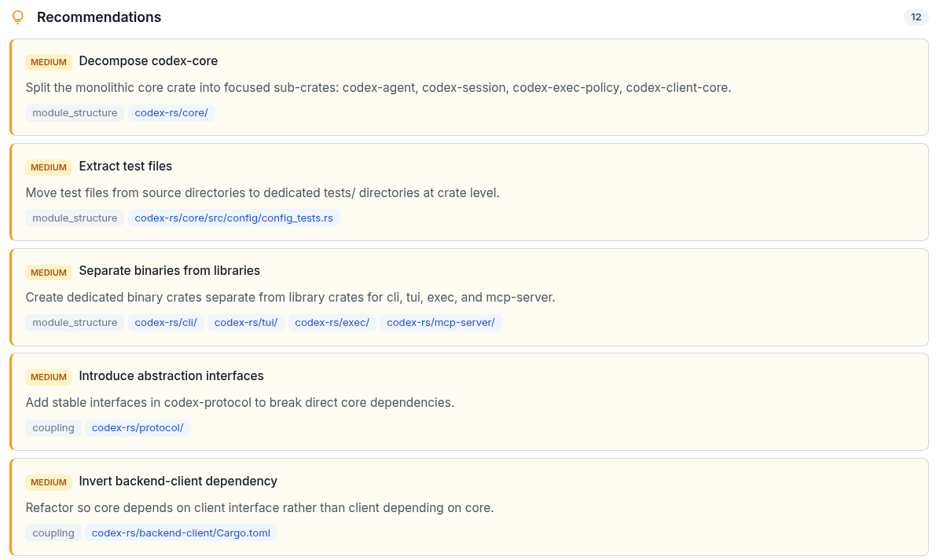Open the config_tests.rs file path link

tap(234, 218)
